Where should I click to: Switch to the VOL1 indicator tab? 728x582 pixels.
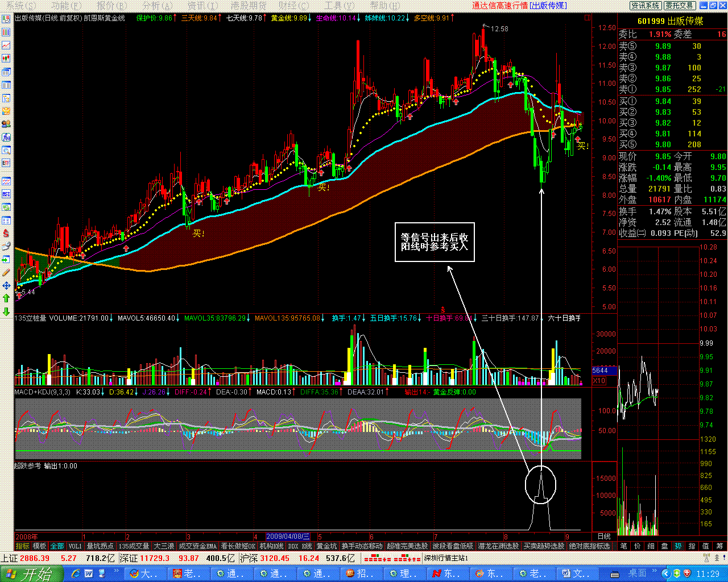(75, 546)
